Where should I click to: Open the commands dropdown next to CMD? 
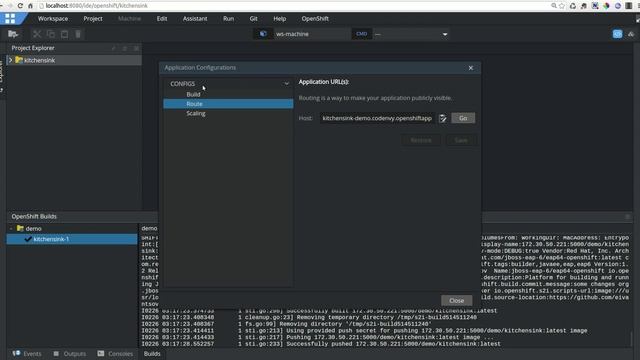[x=445, y=34]
